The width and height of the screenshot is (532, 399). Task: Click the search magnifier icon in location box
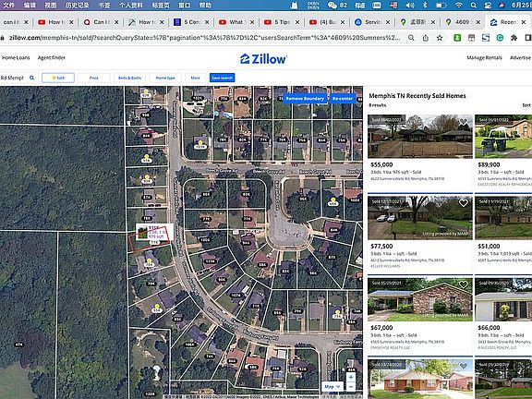[x=32, y=78]
